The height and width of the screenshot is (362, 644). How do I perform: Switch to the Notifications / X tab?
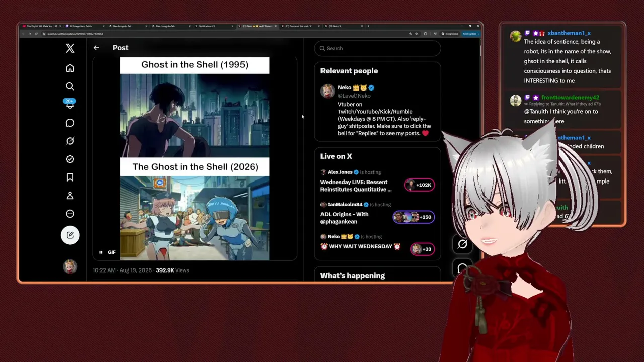pos(214,26)
